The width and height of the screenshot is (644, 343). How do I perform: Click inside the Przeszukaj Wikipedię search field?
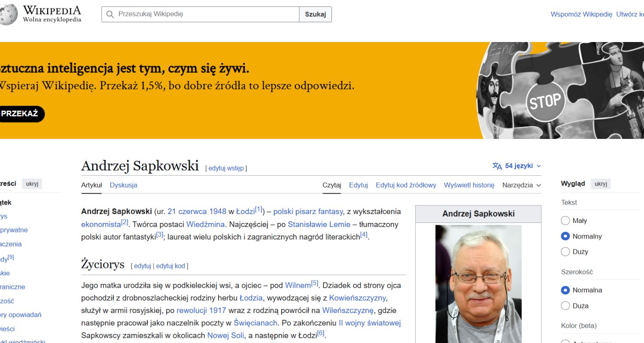tap(193, 14)
